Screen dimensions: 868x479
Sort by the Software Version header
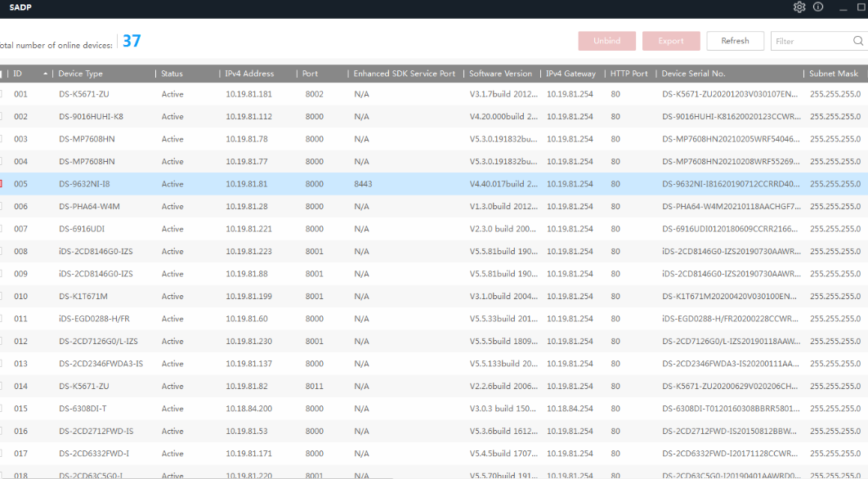tap(500, 74)
